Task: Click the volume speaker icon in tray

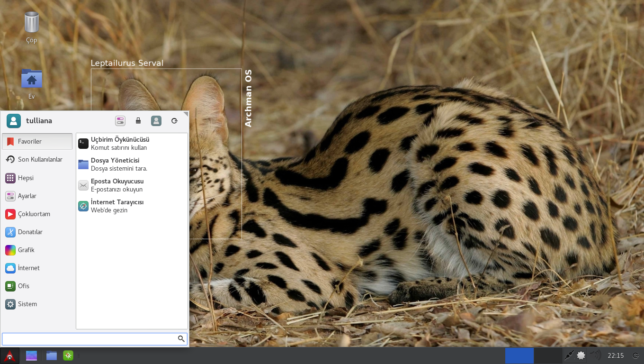Action: click(595, 355)
